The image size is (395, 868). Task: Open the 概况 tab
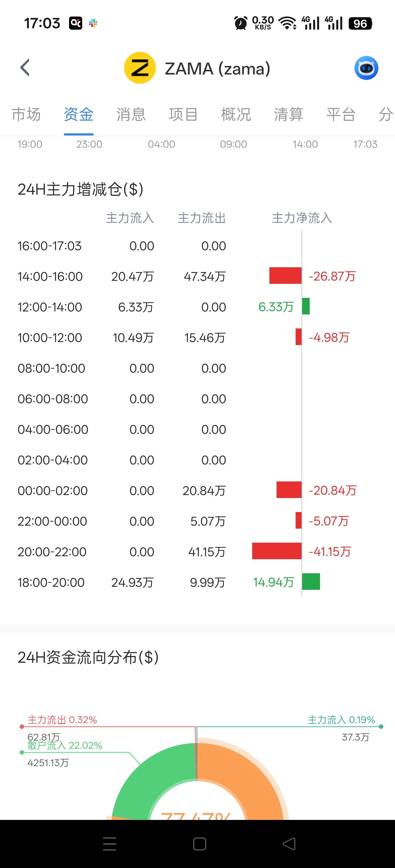(236, 114)
